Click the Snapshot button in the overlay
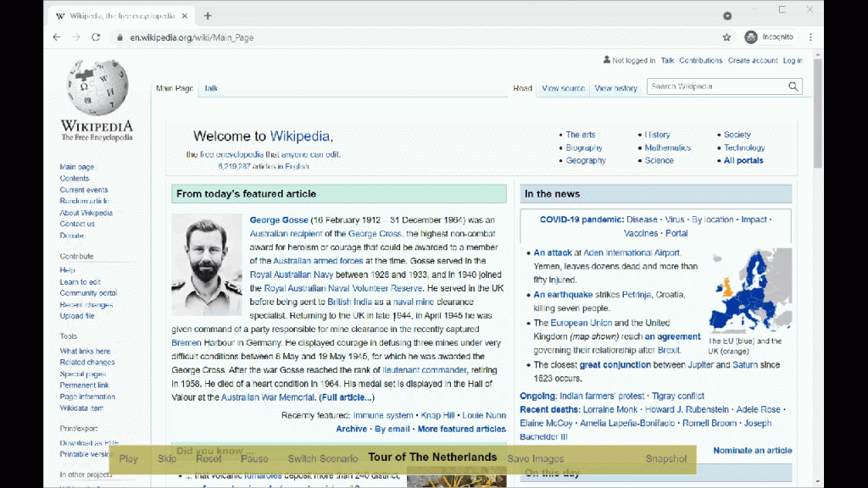The width and height of the screenshot is (868, 488). click(665, 459)
